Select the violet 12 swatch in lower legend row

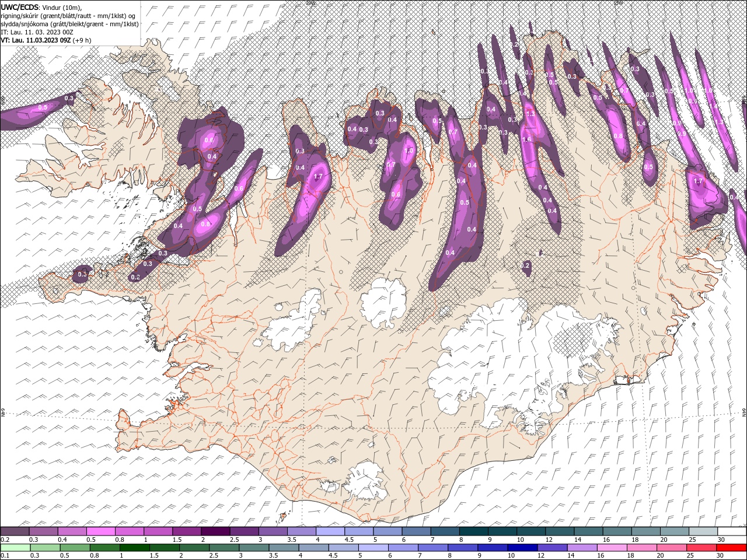click(553, 548)
